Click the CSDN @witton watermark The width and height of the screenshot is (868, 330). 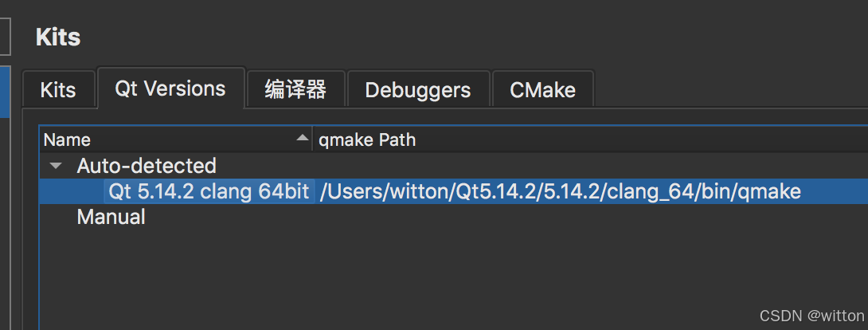tap(811, 316)
